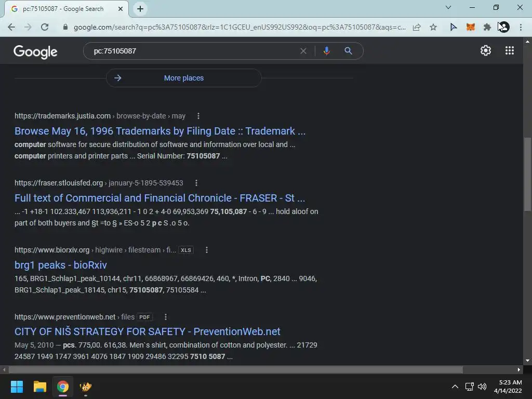
Task: Open options for the biorxiv.org result
Action: point(207,250)
